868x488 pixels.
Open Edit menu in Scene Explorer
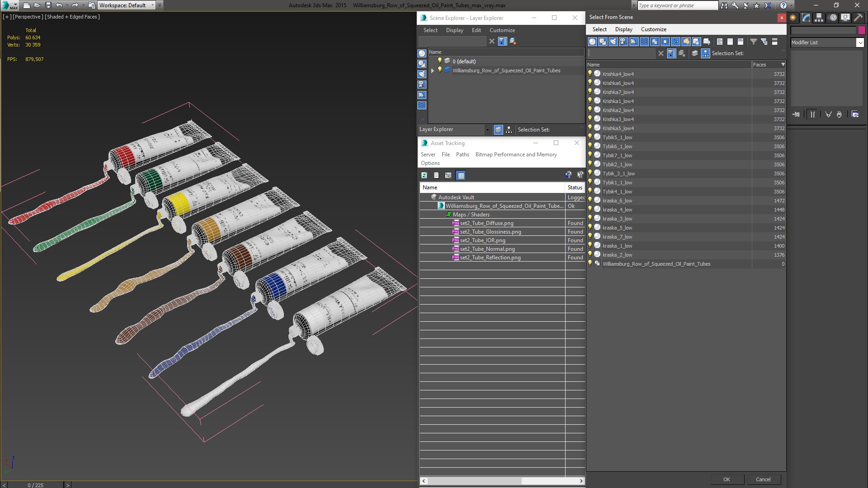[x=476, y=30]
